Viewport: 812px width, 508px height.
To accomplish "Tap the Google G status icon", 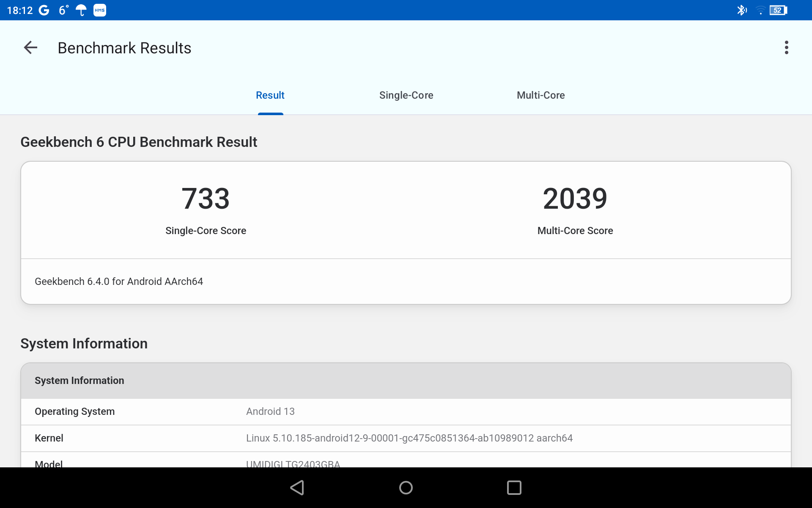I will point(44,10).
